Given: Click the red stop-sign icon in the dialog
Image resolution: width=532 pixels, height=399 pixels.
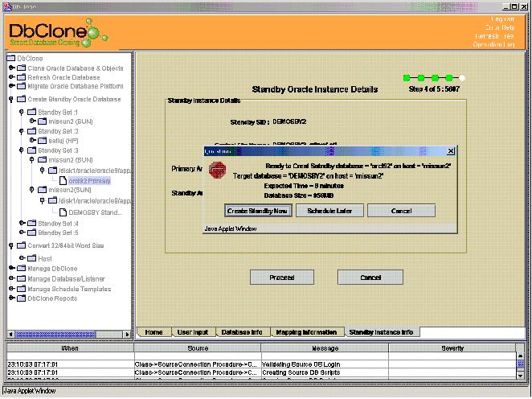Looking at the screenshot, I should (x=218, y=170).
